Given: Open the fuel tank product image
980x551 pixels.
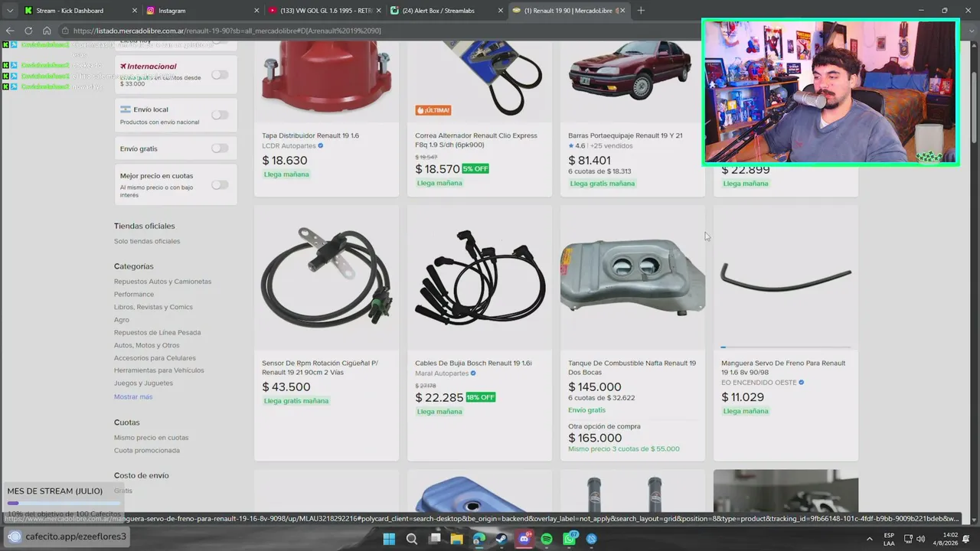Looking at the screenshot, I should (x=632, y=277).
